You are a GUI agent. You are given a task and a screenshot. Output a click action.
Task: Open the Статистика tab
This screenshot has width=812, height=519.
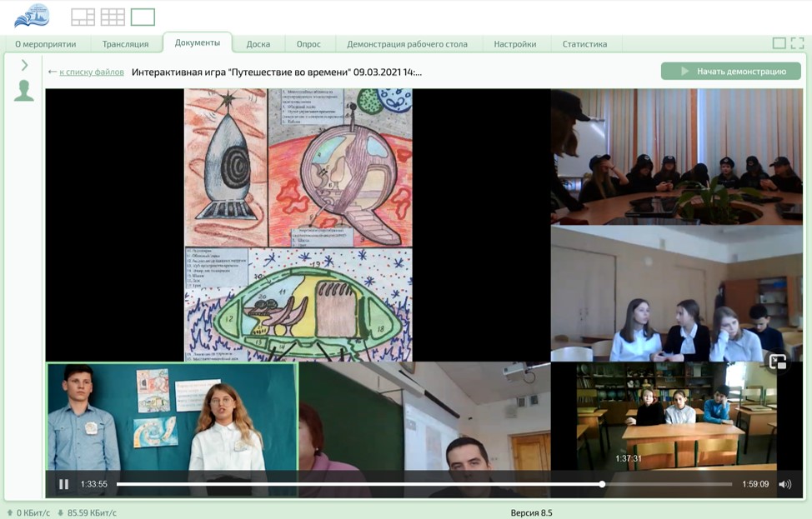tap(584, 44)
